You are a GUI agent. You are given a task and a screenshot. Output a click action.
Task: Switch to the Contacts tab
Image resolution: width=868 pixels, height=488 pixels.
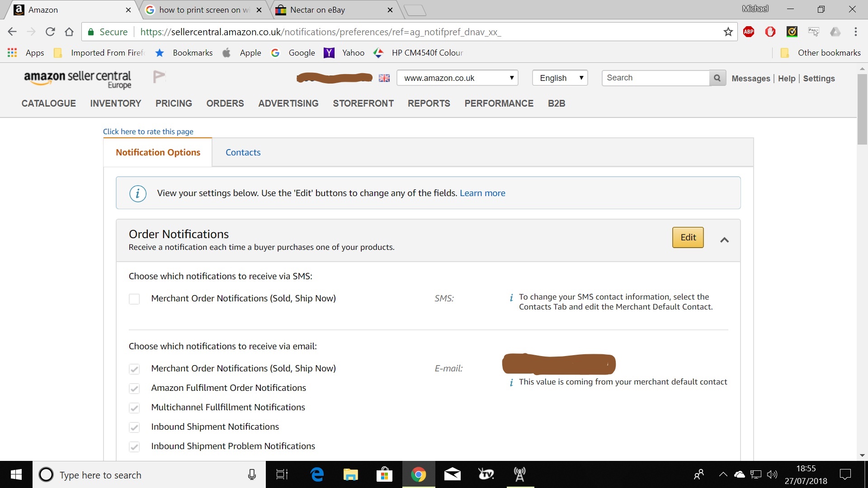(x=243, y=153)
